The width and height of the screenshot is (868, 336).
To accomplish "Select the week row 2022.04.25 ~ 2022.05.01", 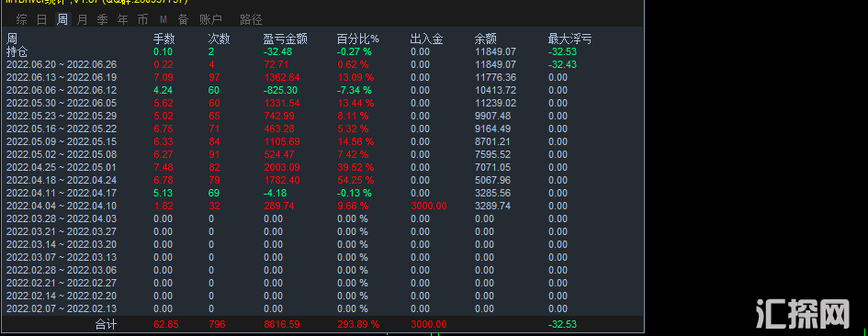I will point(62,167).
